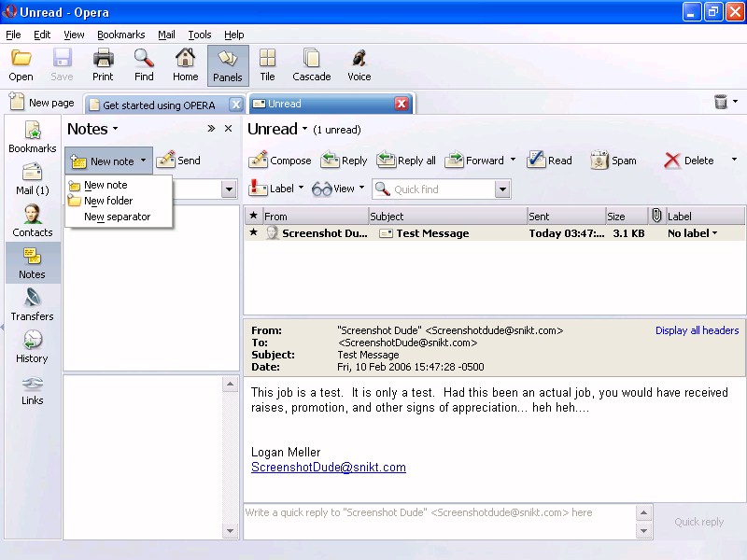Expand the Quick find dropdown arrow
The height and width of the screenshot is (560, 747).
(x=502, y=189)
